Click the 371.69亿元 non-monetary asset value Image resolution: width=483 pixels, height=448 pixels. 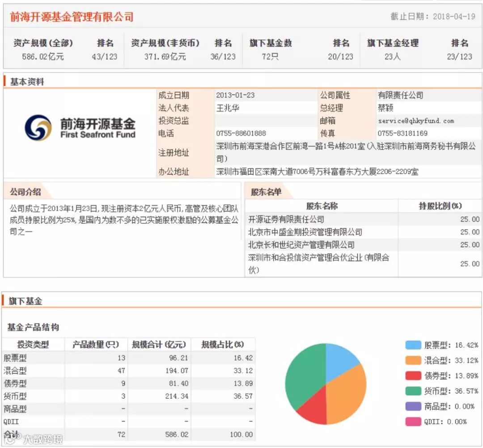[x=165, y=57]
